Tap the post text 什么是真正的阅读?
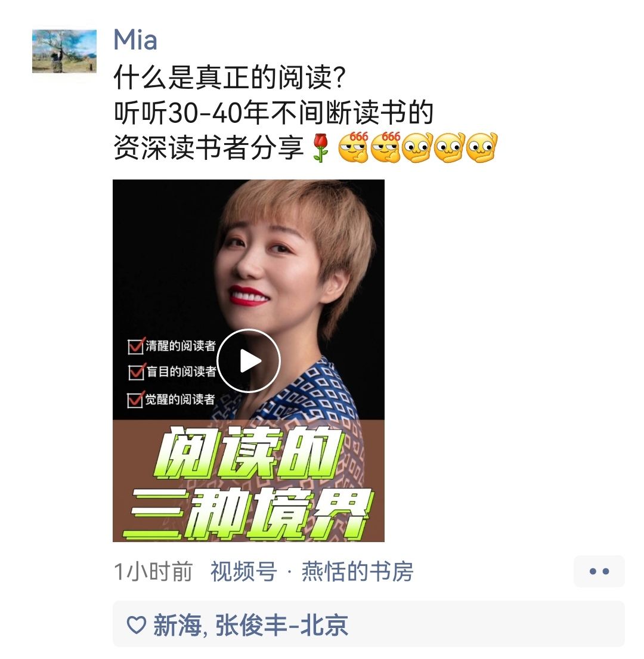Image resolution: width=644 pixels, height=659 pixels. coord(230,78)
